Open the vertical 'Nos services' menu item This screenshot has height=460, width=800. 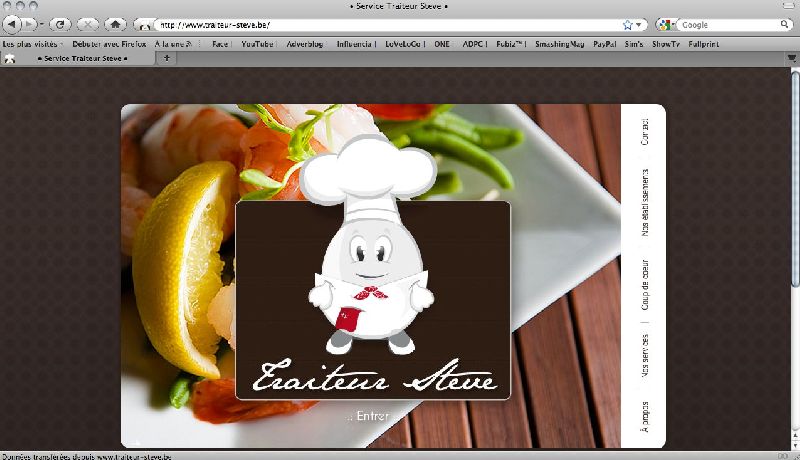[644, 356]
